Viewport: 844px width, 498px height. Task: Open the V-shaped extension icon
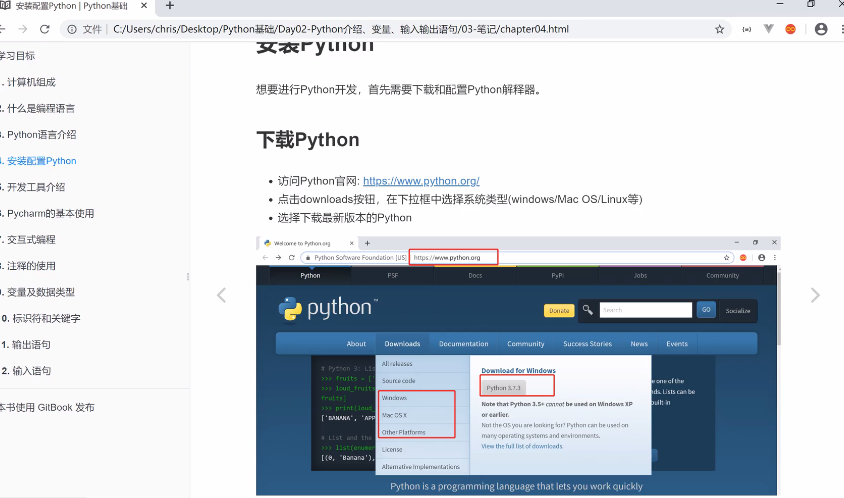coord(769,29)
